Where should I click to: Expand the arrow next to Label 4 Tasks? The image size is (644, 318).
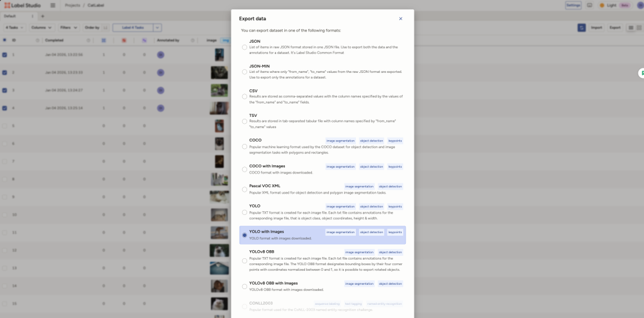pos(157,28)
